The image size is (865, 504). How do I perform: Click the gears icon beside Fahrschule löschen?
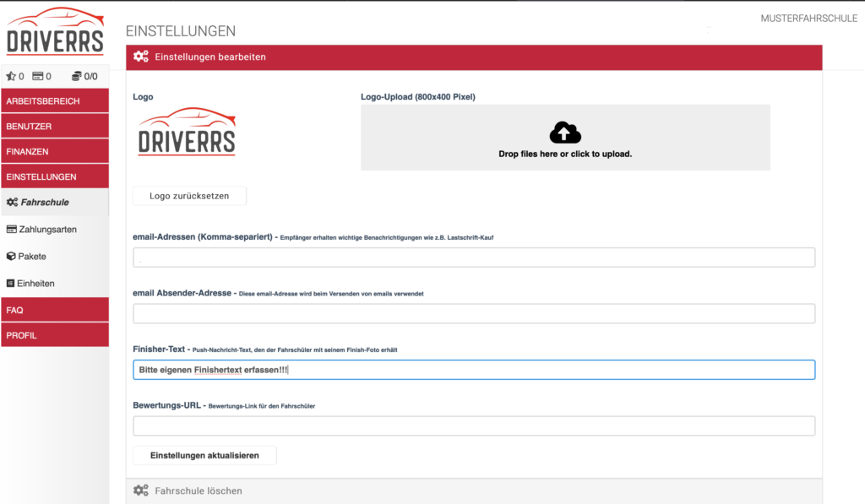[x=141, y=490]
